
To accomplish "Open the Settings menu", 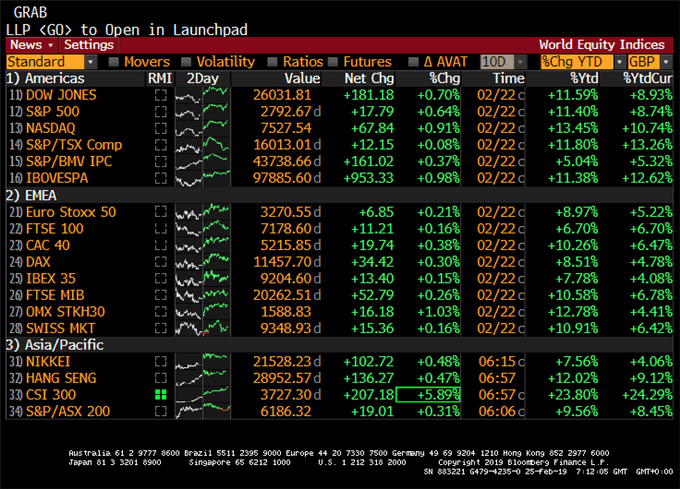I will 89,45.
